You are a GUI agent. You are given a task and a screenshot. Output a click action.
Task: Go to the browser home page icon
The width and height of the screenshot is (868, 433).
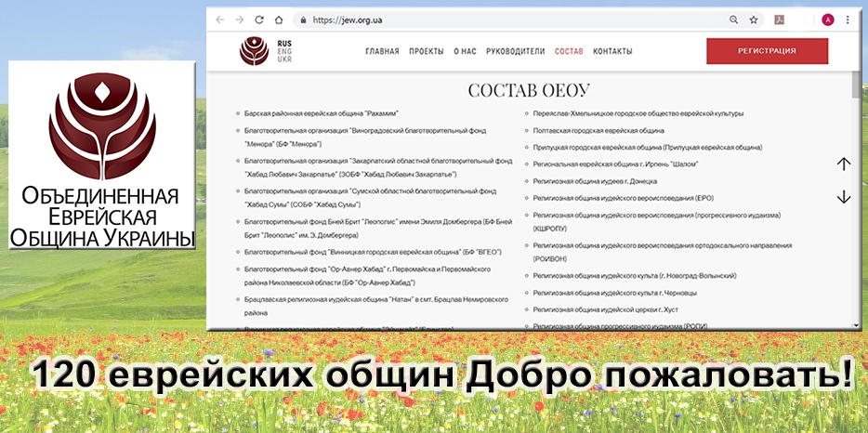[279, 20]
